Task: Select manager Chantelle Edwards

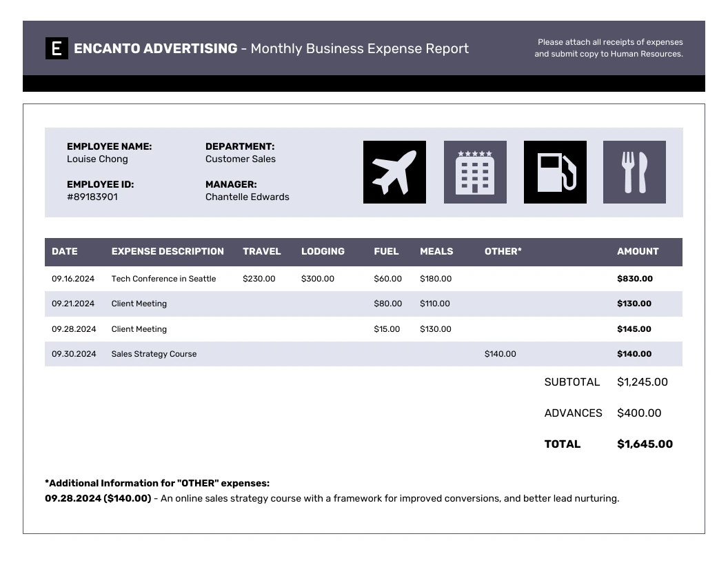Action: (247, 197)
